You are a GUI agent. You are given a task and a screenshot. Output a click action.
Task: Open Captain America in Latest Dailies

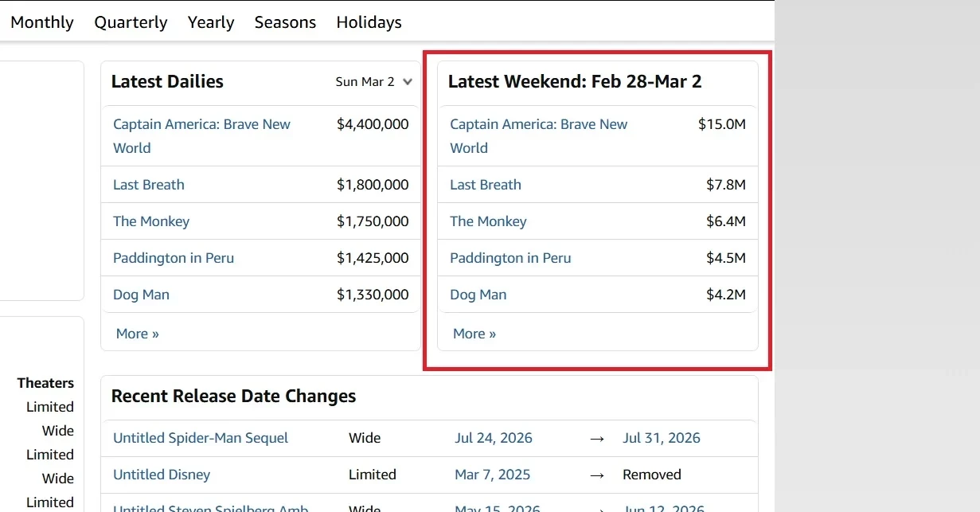click(201, 124)
